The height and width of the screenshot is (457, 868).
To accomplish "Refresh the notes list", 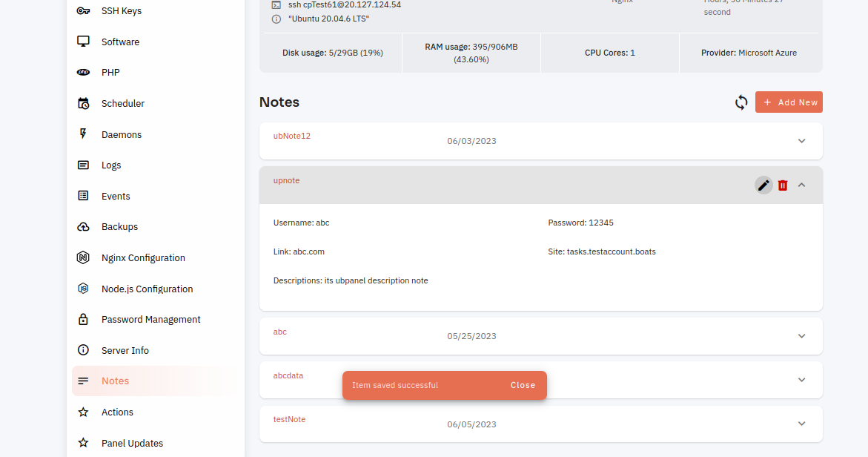I will pyautogui.click(x=741, y=102).
